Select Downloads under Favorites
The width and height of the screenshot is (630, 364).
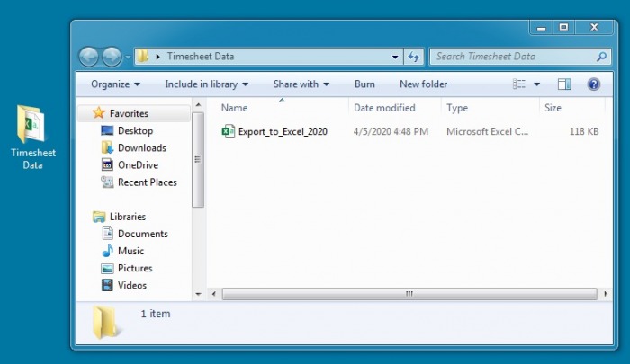click(x=142, y=148)
